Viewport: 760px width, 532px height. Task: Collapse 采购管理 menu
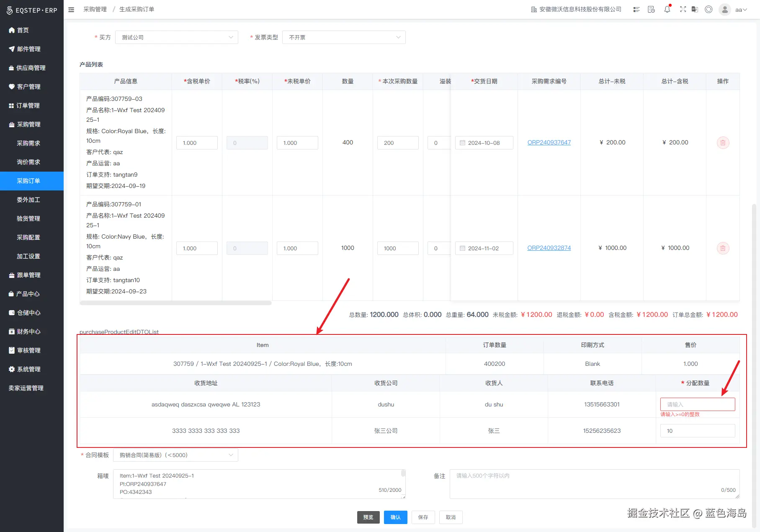pos(32,124)
